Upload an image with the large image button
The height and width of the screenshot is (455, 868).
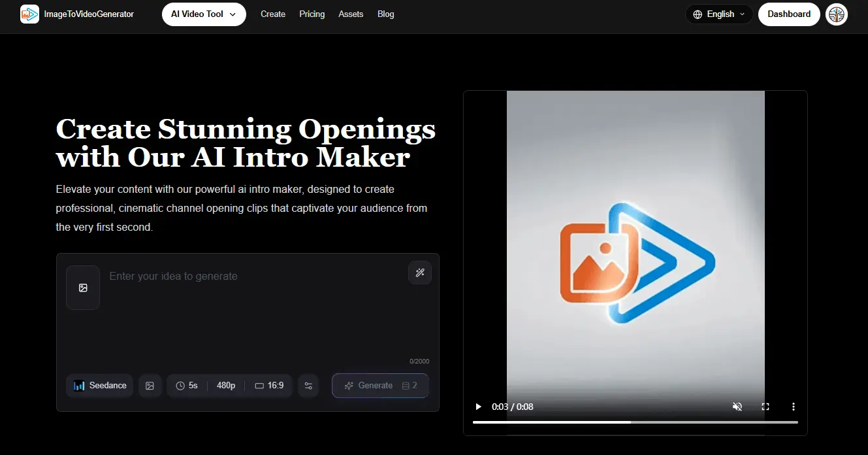83,288
